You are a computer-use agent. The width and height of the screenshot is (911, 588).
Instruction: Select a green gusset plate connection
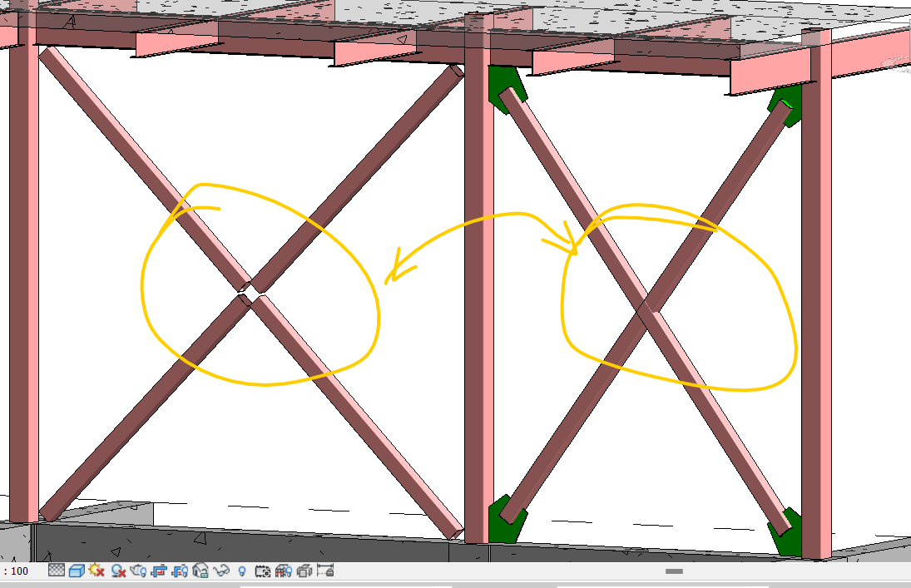tap(502, 83)
